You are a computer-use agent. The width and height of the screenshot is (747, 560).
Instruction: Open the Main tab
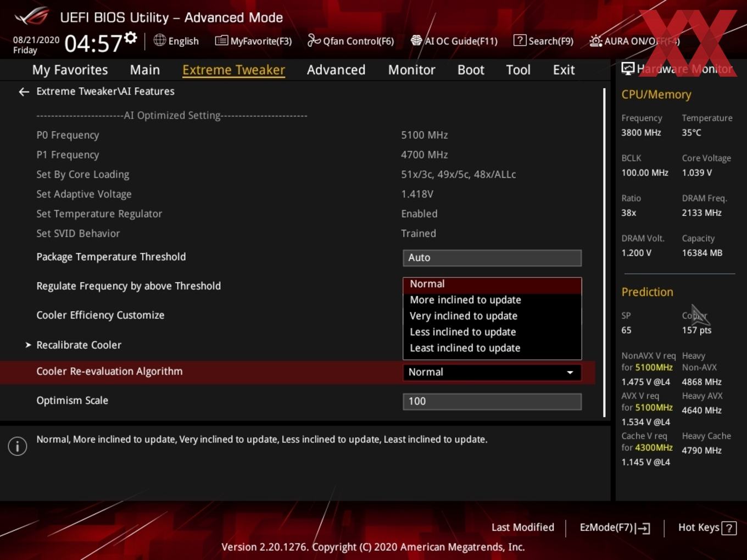[x=145, y=70]
